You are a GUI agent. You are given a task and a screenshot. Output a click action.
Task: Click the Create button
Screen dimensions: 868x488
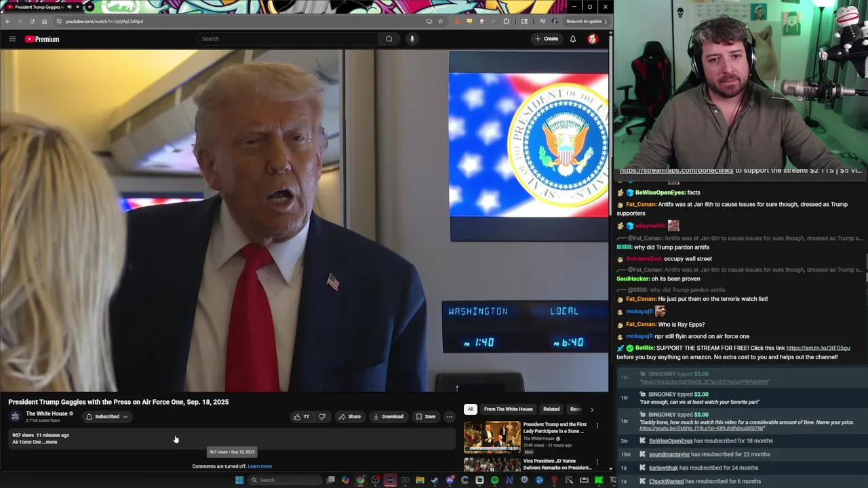click(x=547, y=39)
